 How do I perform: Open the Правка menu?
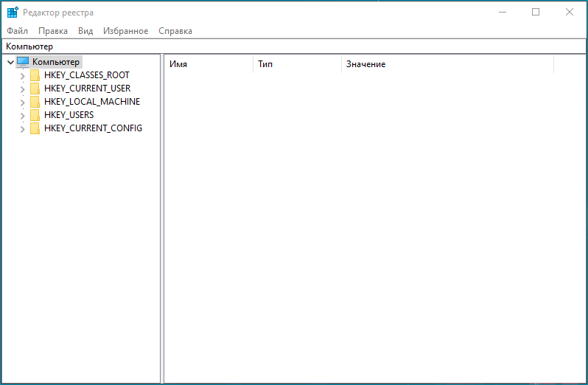53,31
